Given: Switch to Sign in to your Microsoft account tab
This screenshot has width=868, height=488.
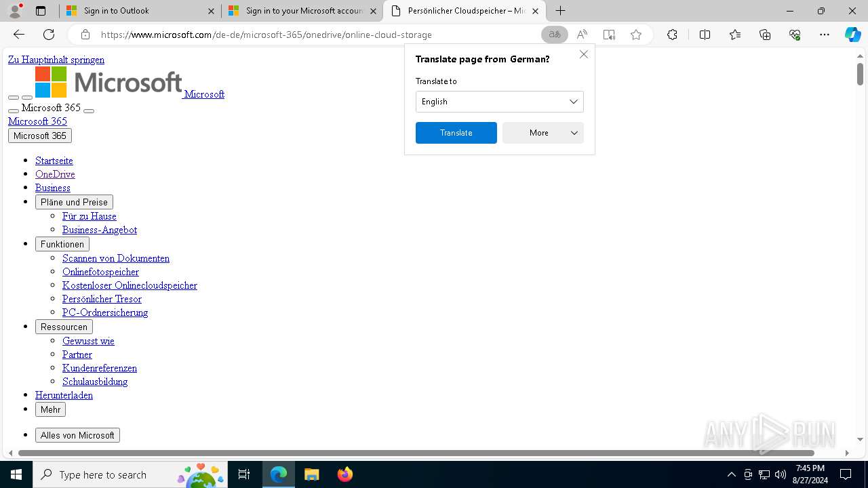Looking at the screenshot, I should coord(302,11).
